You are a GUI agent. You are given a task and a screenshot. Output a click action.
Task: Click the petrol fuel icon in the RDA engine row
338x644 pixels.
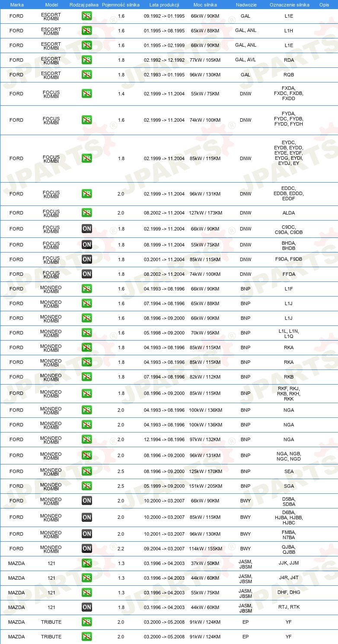(87, 60)
